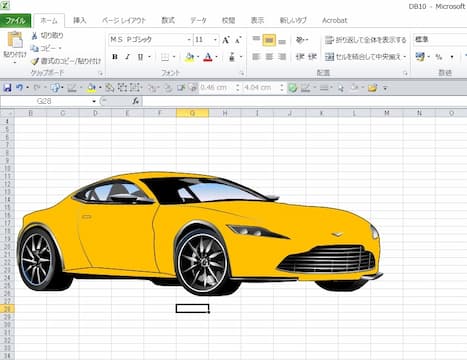
Task: Open the Alignment (配置) group dialog launcher
Action: coord(405,73)
